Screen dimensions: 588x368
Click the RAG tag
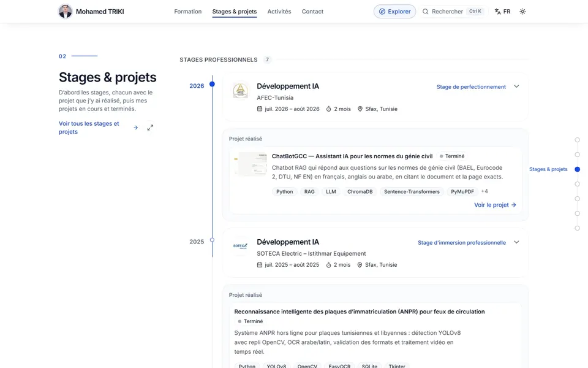pos(309,191)
